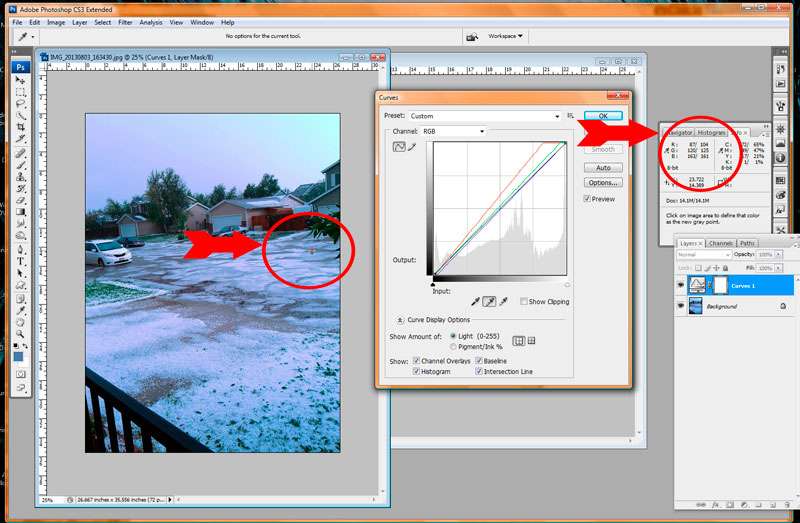
Task: Select the Crop tool
Action: (20, 127)
